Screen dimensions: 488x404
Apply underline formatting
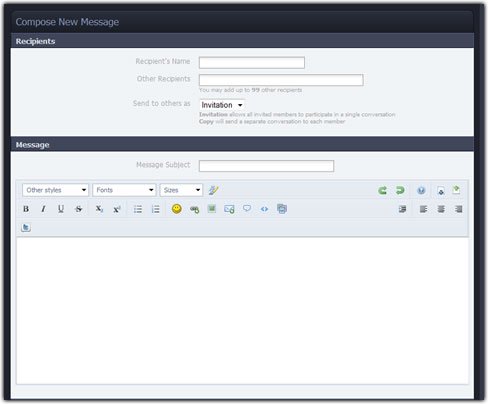point(61,209)
